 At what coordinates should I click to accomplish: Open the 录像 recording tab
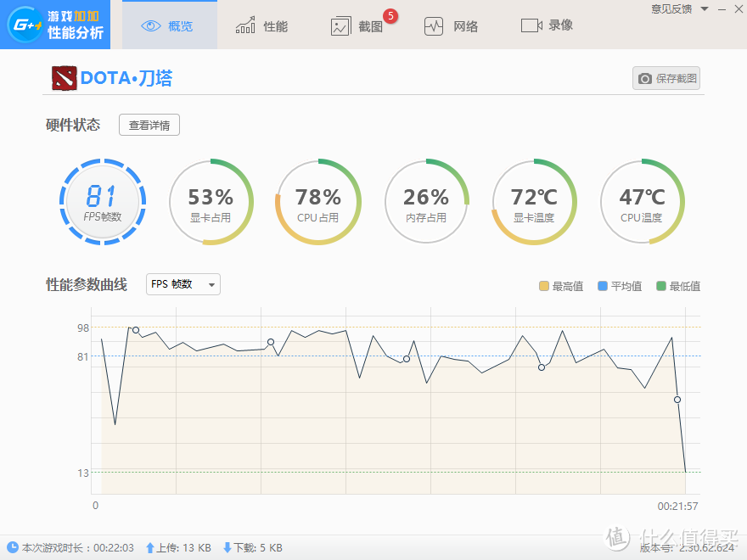[547, 25]
